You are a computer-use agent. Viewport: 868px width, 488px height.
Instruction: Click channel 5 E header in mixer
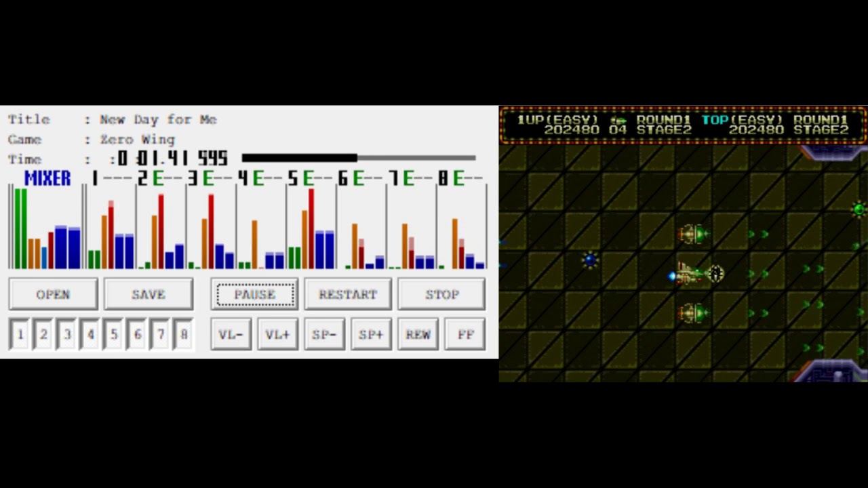311,178
